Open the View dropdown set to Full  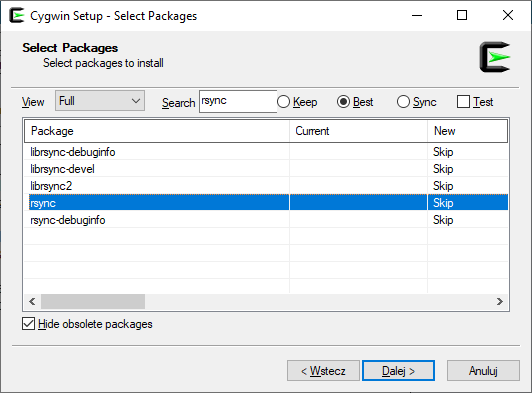100,100
